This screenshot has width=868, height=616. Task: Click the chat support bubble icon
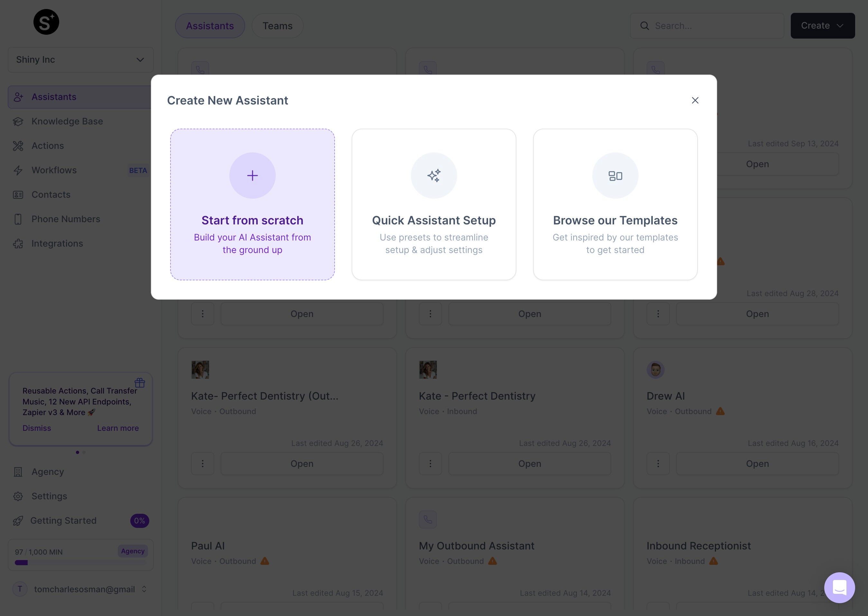(839, 587)
